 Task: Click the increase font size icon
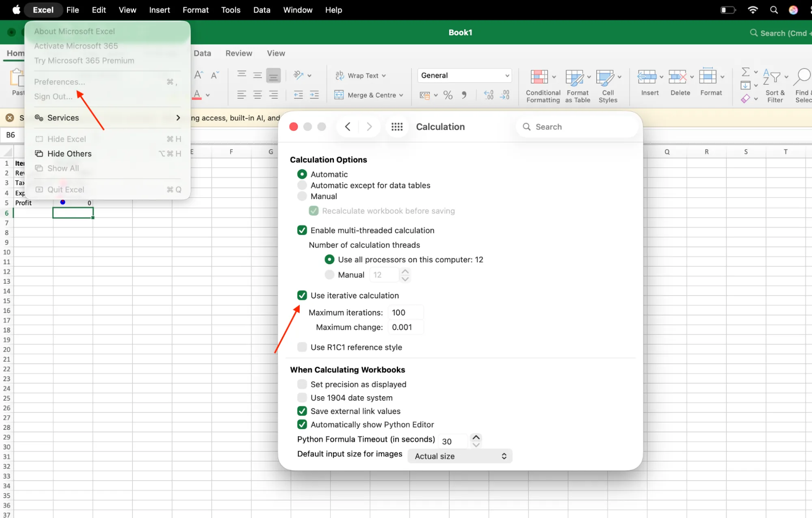point(199,75)
